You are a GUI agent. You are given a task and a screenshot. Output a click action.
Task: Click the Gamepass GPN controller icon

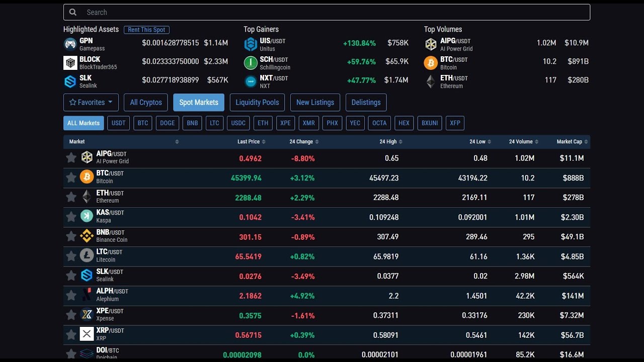pyautogui.click(x=70, y=44)
